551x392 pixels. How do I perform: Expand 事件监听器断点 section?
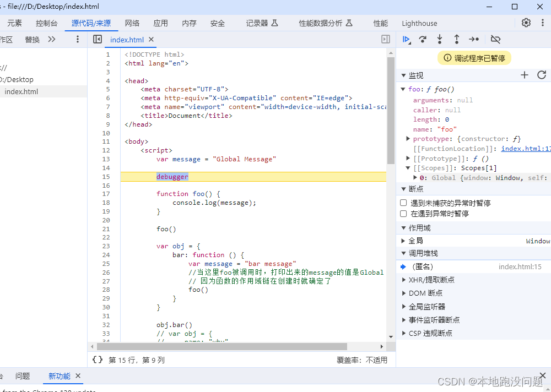point(404,320)
